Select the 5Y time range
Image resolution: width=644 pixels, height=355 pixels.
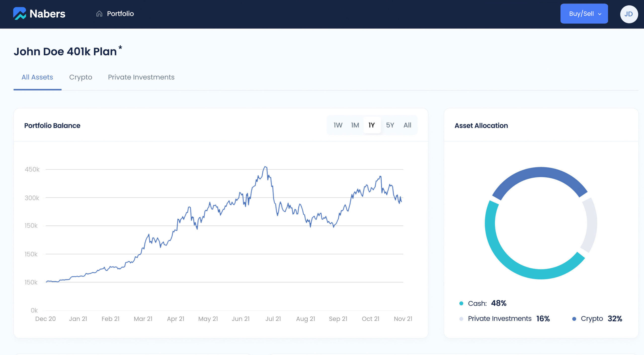pos(390,125)
